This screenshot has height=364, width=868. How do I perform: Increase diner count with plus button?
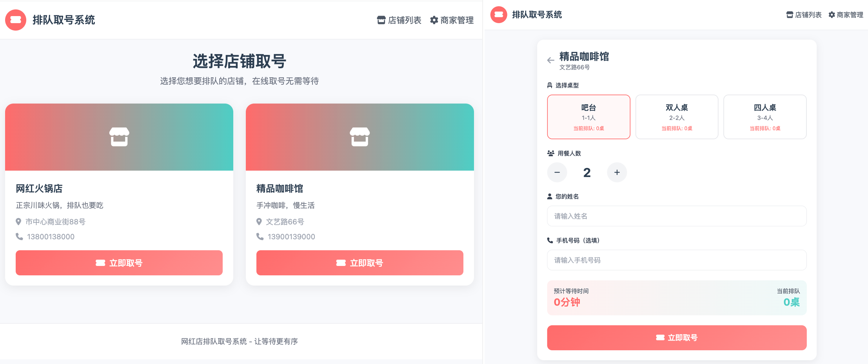tap(617, 173)
